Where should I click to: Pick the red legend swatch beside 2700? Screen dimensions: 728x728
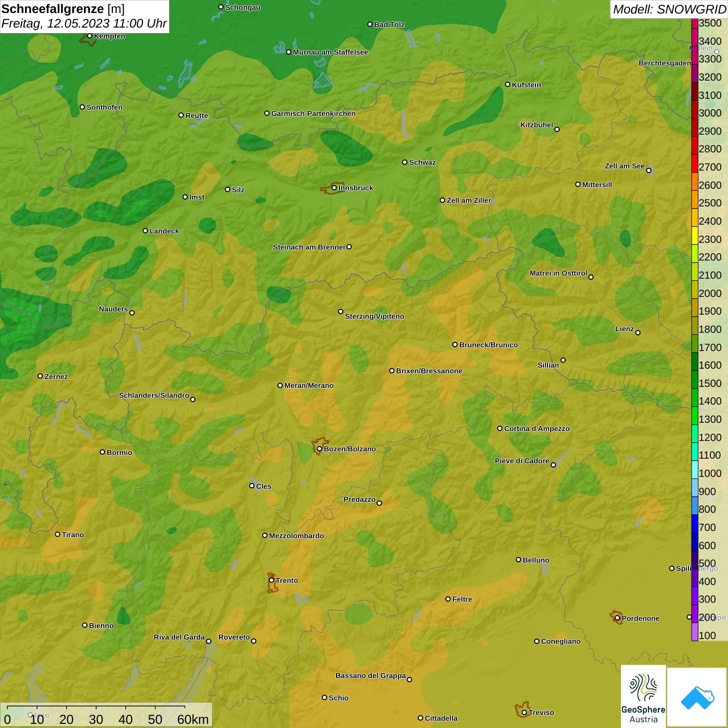pyautogui.click(x=695, y=163)
